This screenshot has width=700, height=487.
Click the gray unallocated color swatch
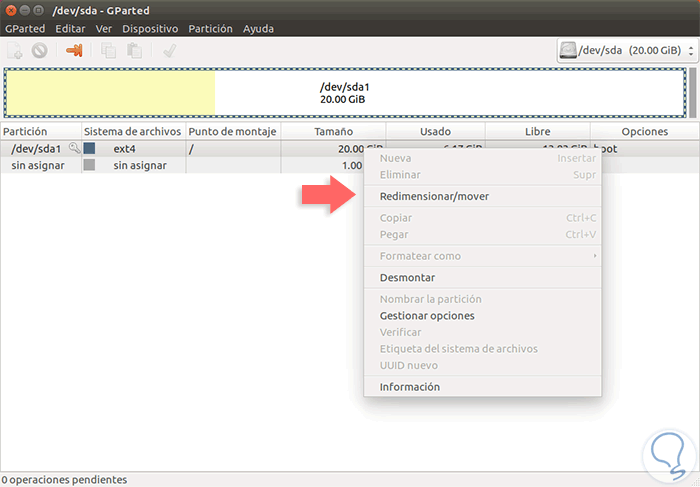[89, 165]
